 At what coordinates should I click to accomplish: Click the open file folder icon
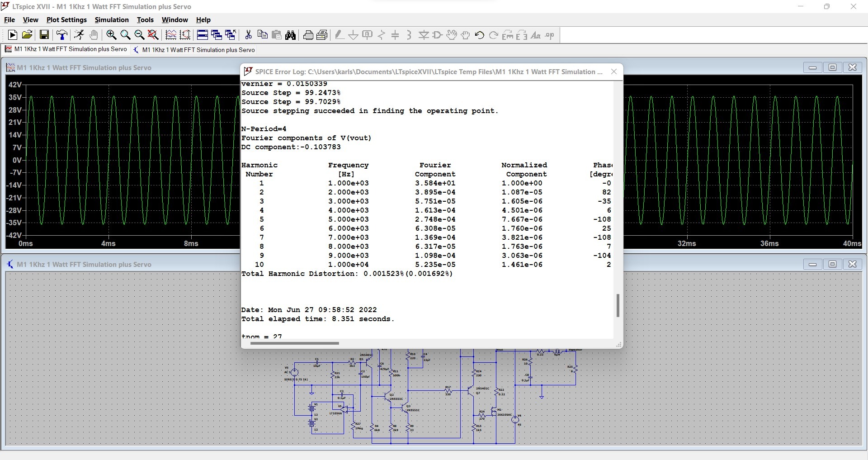[x=27, y=35]
